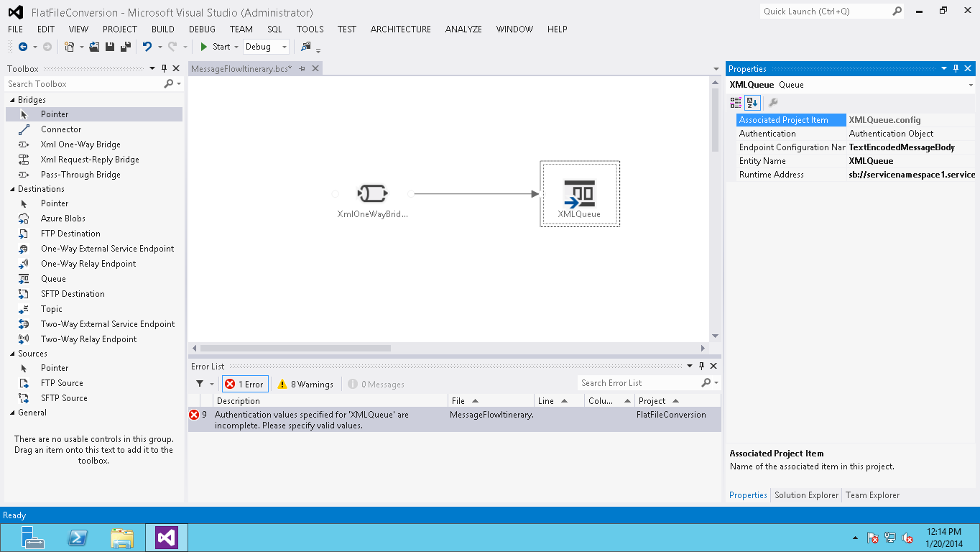Image resolution: width=980 pixels, height=552 pixels.
Task: Click the Navigate Backward toolbar arrow
Action: pos(23,47)
